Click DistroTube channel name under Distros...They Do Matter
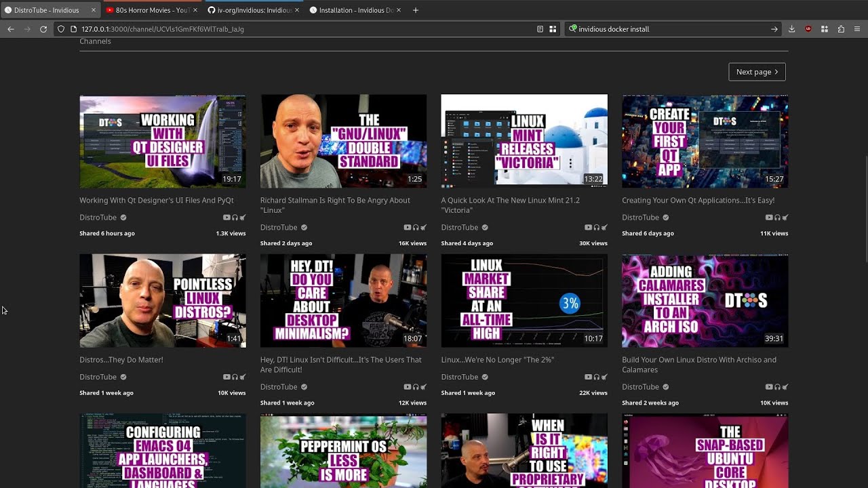Screen dimensions: 868x488 [98, 377]
